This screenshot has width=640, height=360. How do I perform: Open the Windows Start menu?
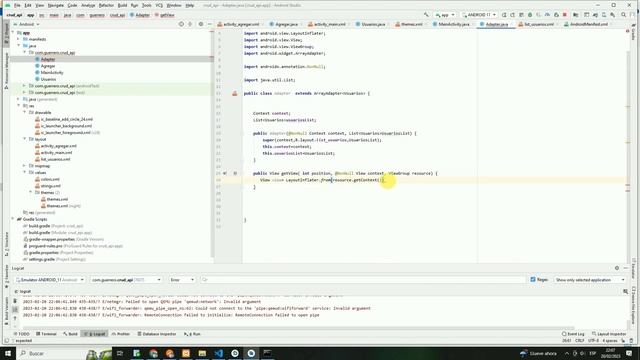[x=8, y=353]
